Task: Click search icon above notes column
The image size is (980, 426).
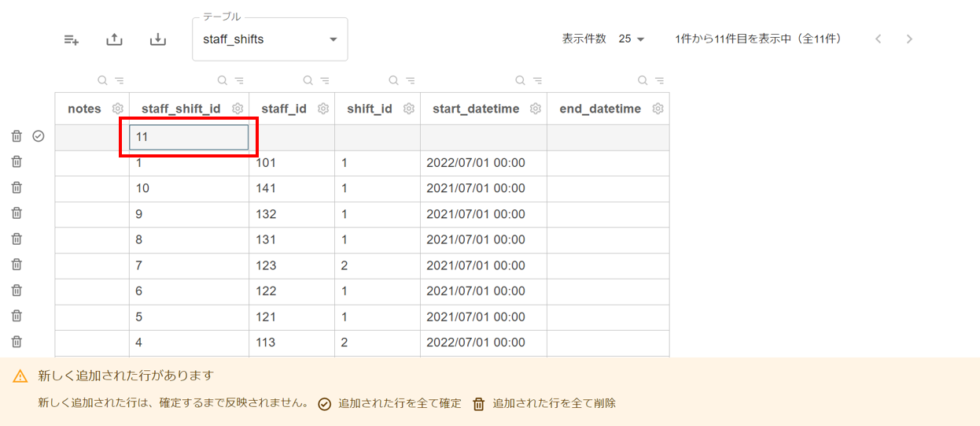Action: pyautogui.click(x=102, y=80)
